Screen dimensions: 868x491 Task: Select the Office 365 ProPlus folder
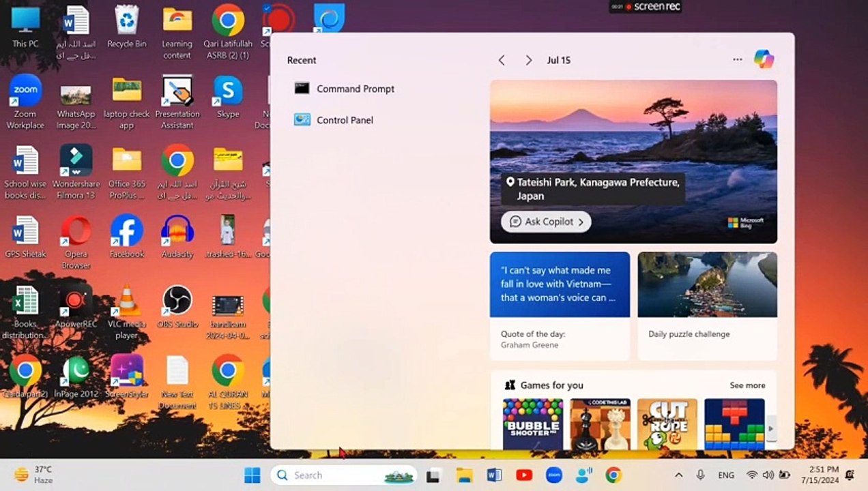(x=126, y=173)
